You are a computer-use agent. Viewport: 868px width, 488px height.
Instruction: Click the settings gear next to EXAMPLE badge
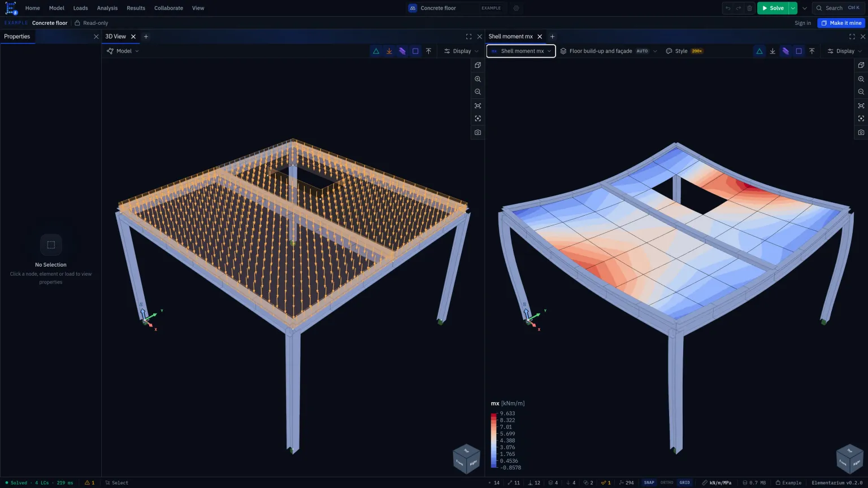tap(516, 8)
